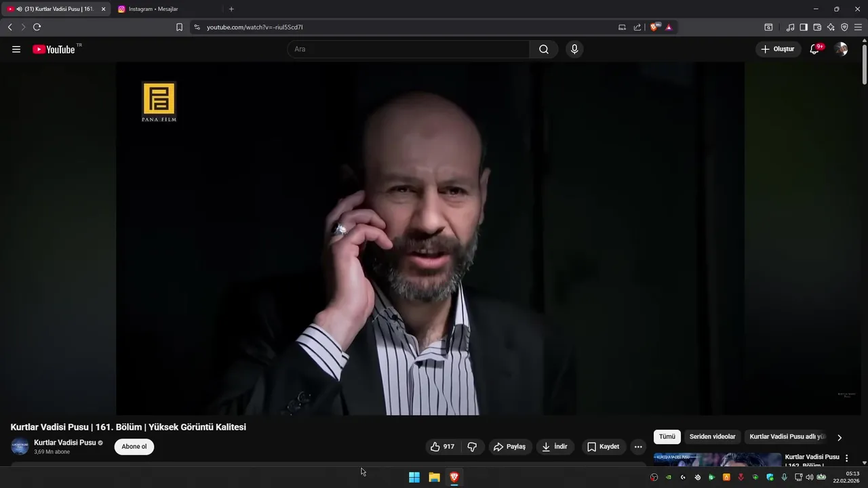This screenshot has width=868, height=488.
Task: Open Windows Security tray icon
Action: tap(770, 477)
